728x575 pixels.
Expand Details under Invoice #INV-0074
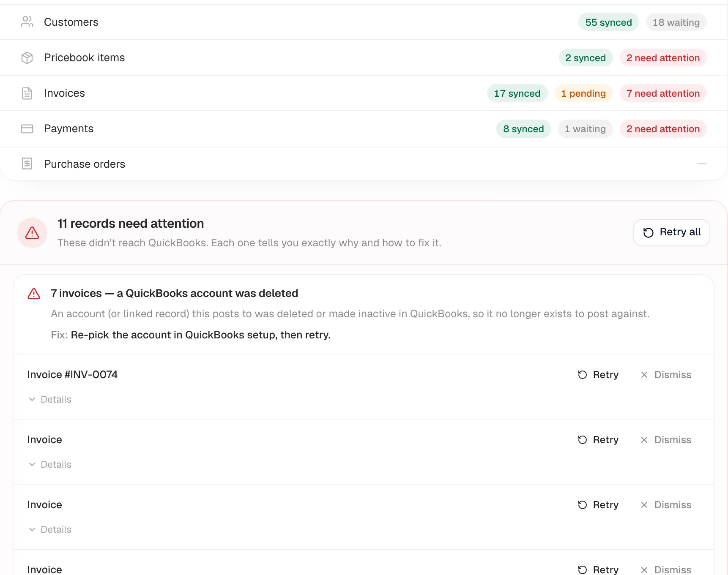pos(50,399)
